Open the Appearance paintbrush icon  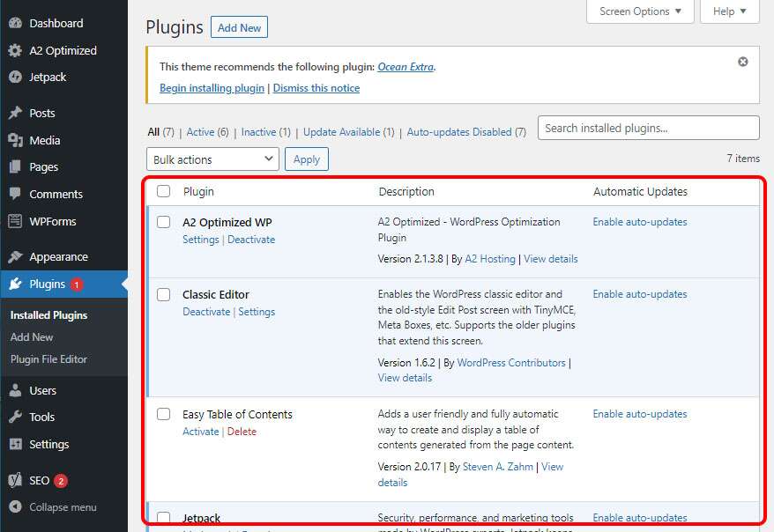[x=16, y=255]
